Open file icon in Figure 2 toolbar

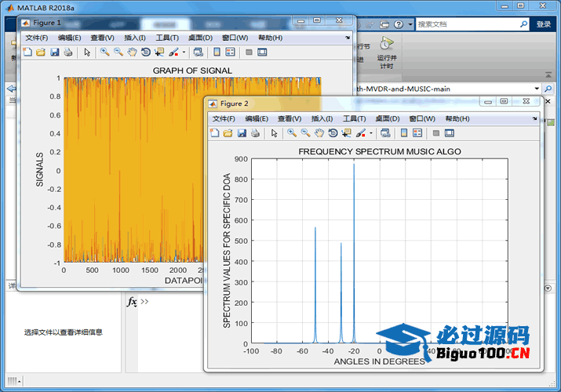click(x=228, y=133)
